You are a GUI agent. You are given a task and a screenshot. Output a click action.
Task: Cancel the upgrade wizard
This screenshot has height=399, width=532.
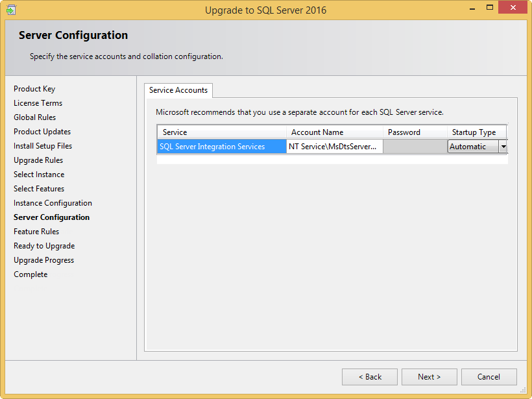point(489,377)
